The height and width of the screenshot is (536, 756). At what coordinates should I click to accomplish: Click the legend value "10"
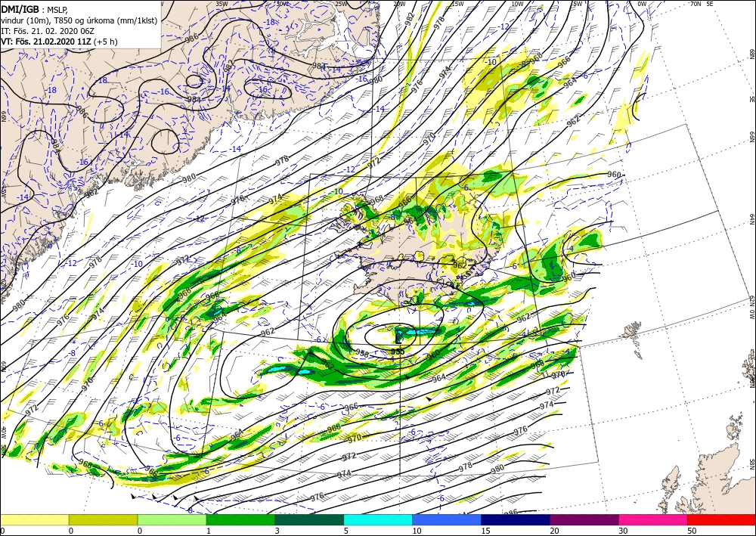tap(417, 531)
